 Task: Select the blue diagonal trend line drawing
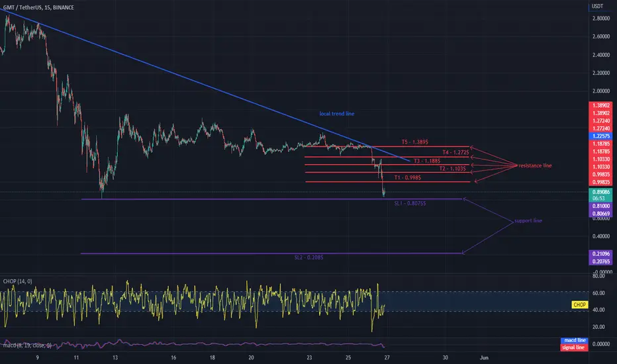pyautogui.click(x=205, y=85)
